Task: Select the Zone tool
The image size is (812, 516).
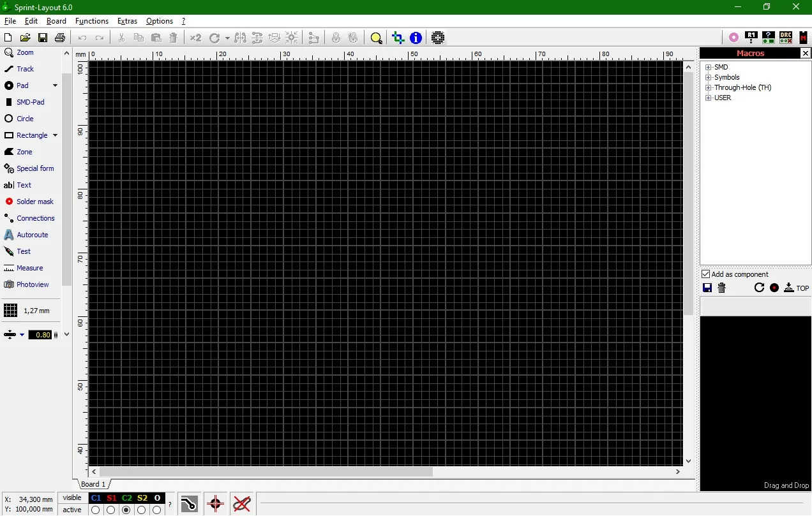Action: (19, 152)
